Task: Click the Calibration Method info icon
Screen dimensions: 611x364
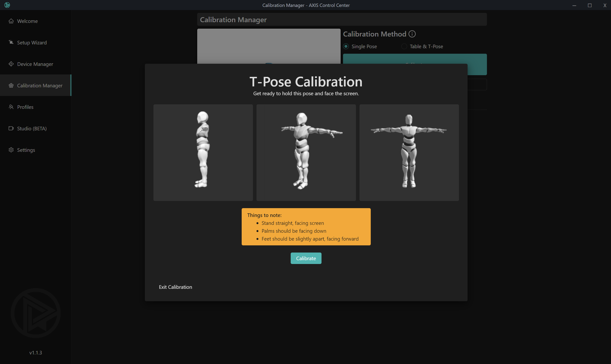Action: (x=412, y=34)
